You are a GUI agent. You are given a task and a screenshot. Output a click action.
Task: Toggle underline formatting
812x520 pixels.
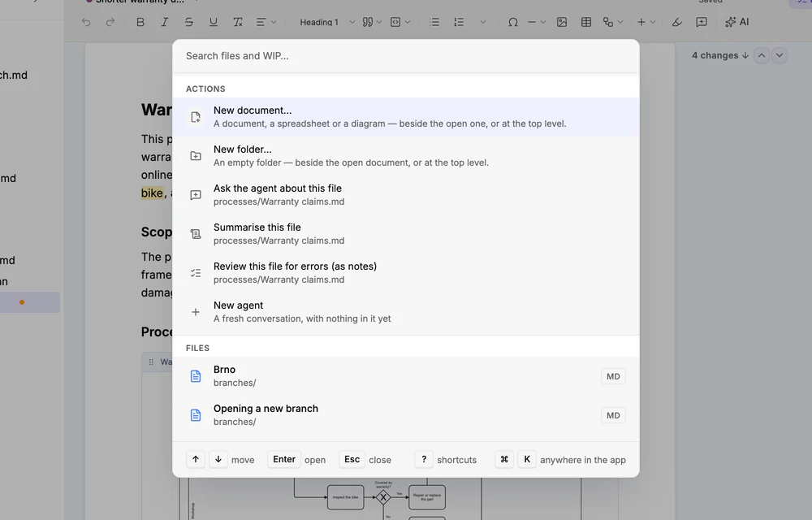tap(214, 22)
